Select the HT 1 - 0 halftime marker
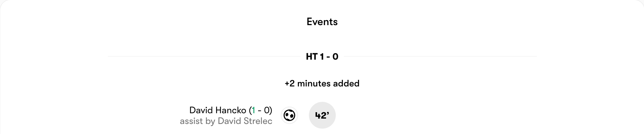Viewport: 644px width, 134px height. [322, 57]
